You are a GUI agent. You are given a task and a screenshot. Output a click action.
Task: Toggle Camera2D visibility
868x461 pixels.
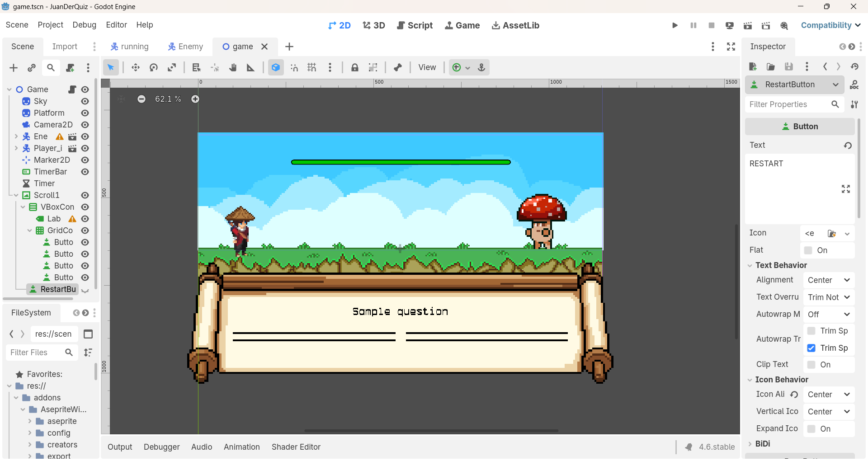85,125
